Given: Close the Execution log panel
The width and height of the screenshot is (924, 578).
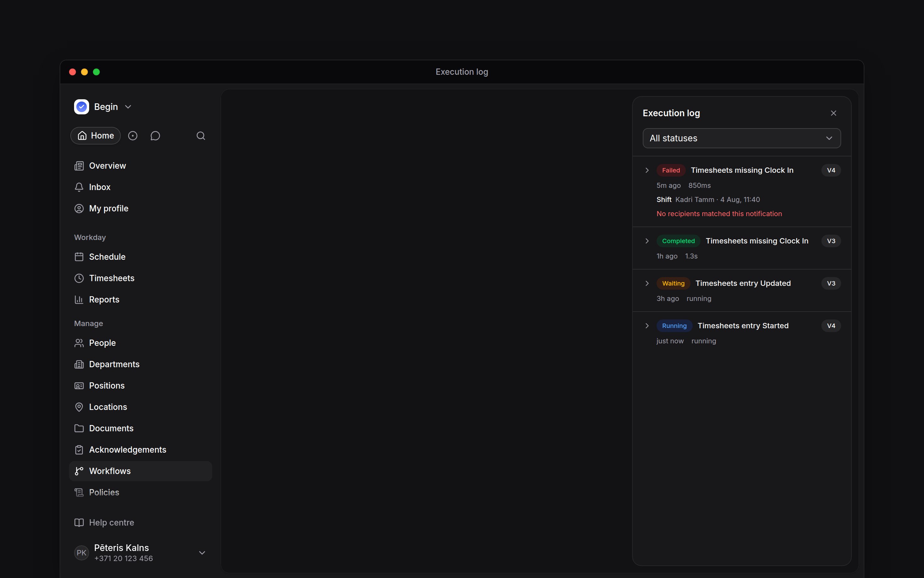Looking at the screenshot, I should pyautogui.click(x=834, y=113).
